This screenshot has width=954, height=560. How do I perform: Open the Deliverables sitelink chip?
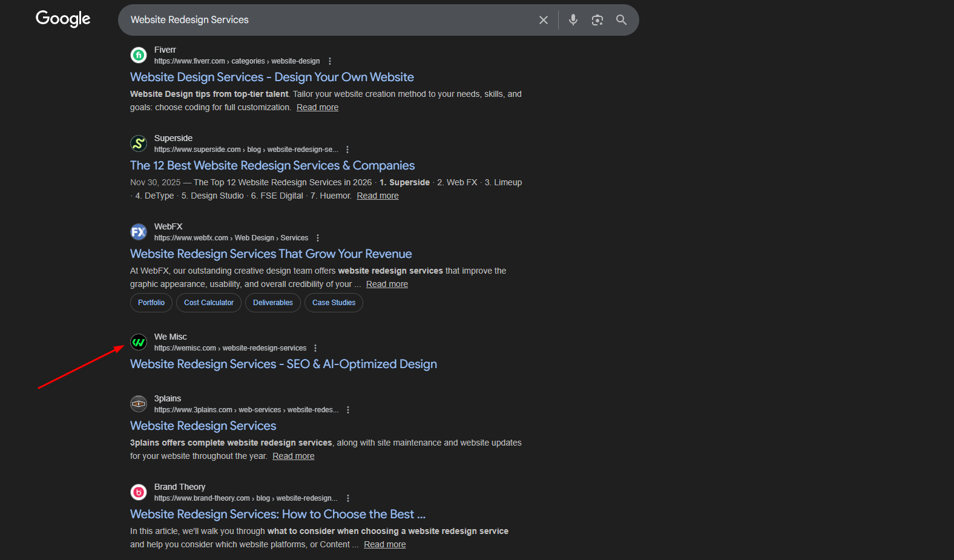pos(273,303)
